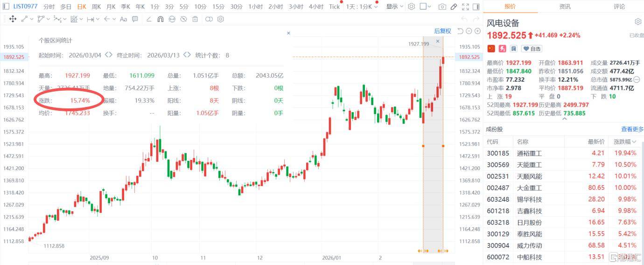Adjust the 起始时间 date stepper arrows

[108, 55]
